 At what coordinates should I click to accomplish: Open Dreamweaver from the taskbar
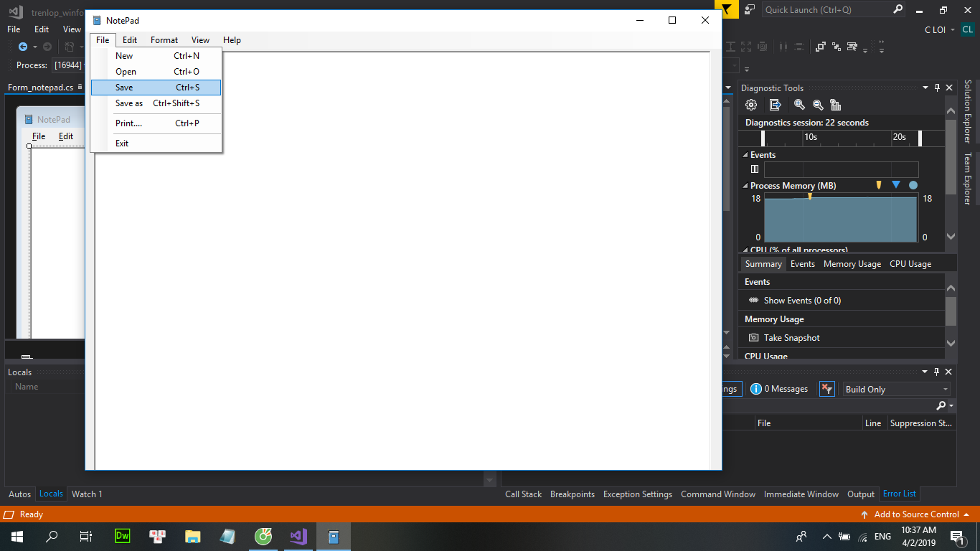click(123, 536)
